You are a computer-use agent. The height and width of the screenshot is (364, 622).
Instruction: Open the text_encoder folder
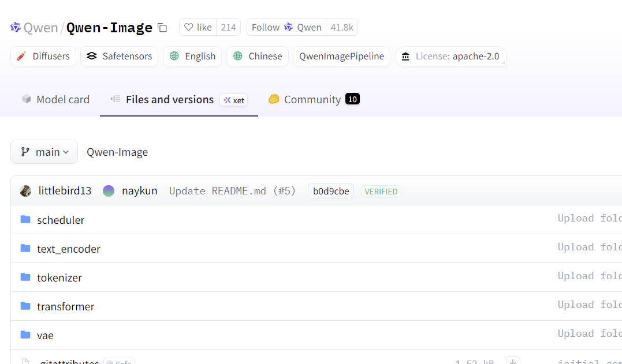click(x=69, y=249)
